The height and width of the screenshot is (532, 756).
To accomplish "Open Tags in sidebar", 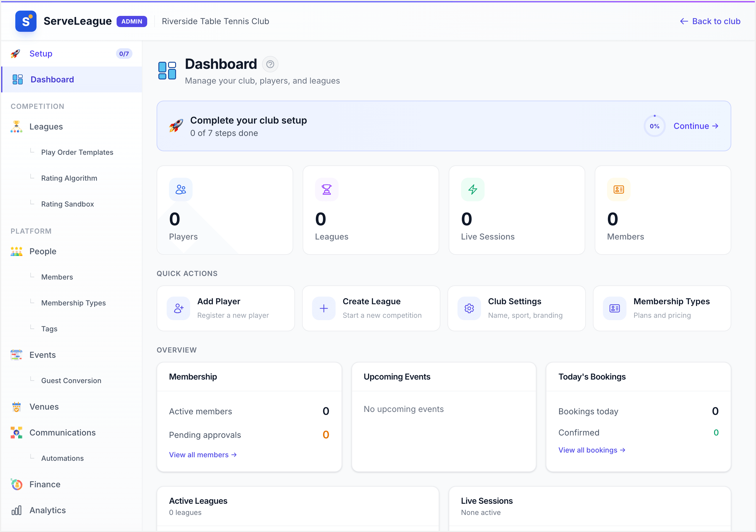I will click(49, 329).
